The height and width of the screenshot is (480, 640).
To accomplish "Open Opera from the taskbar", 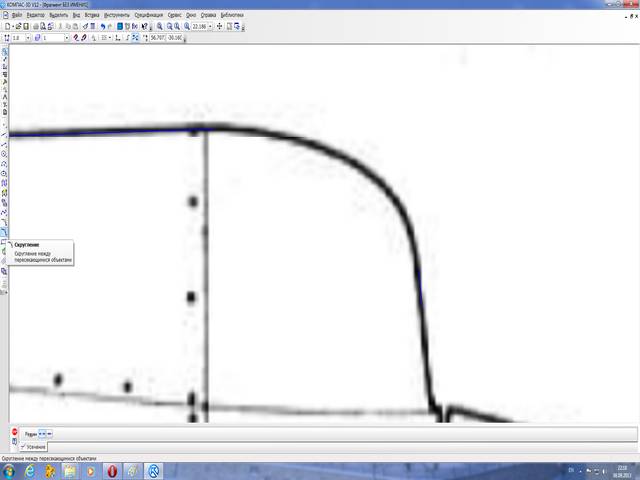I will coord(113,470).
